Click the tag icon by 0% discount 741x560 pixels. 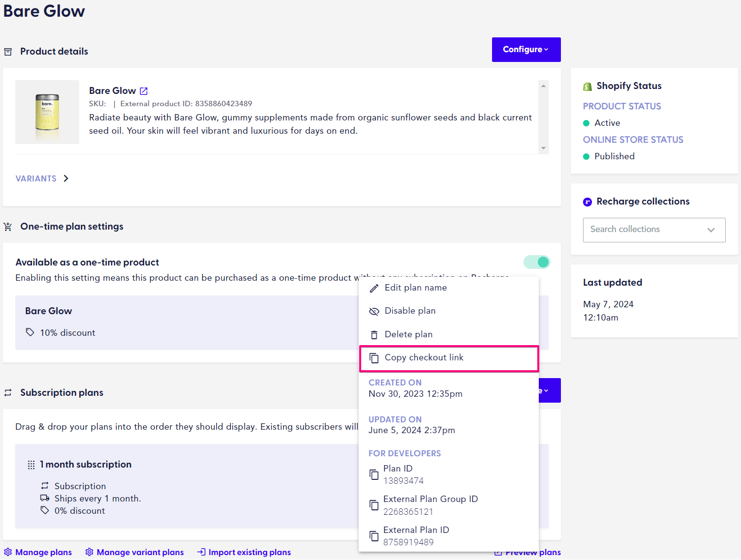pyautogui.click(x=45, y=510)
